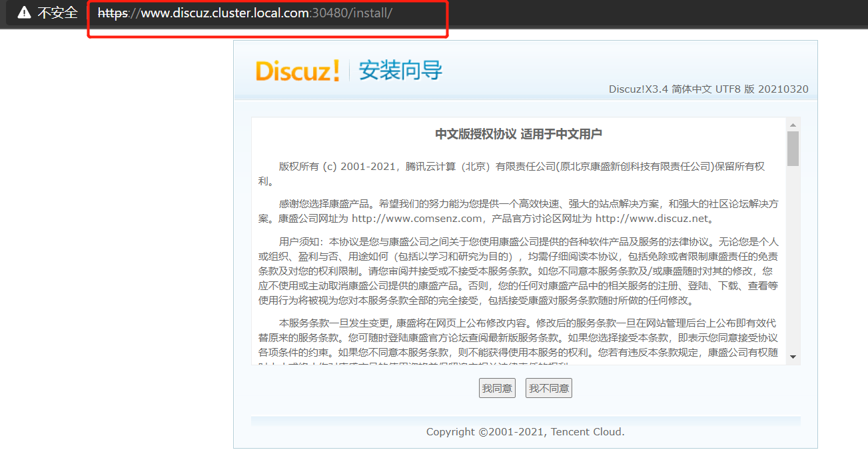
Task: Click the Discuz! logo
Action: coord(297,71)
